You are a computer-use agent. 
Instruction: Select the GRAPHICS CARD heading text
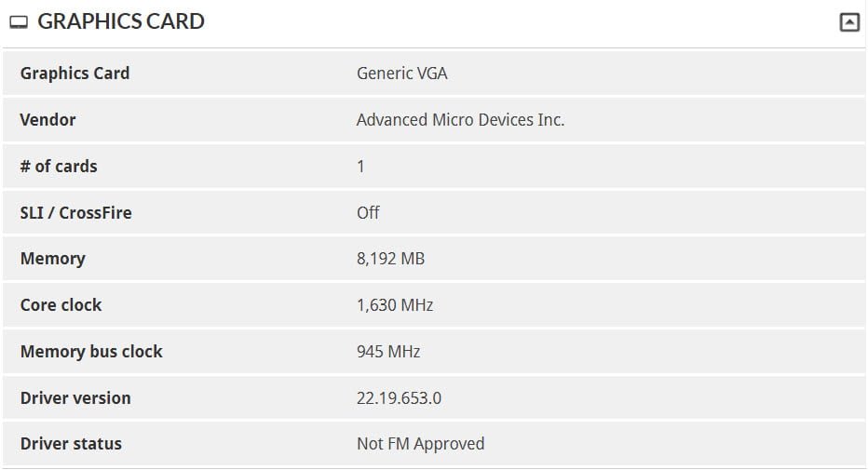[x=121, y=21]
